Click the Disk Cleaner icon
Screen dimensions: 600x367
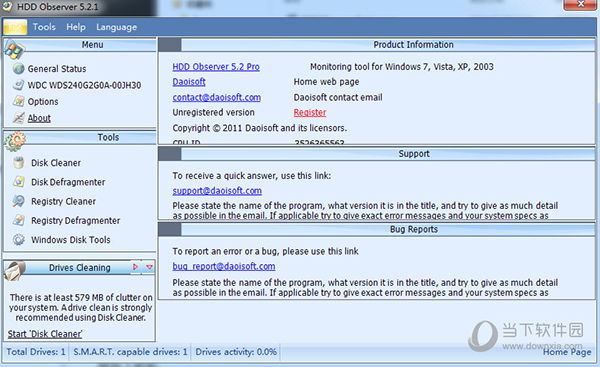pos(19,163)
